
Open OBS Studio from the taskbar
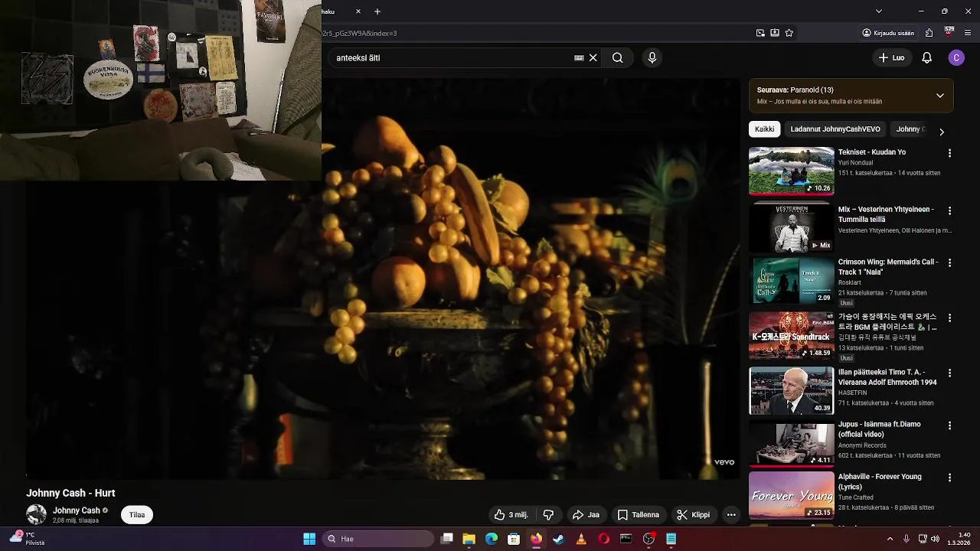pos(648,539)
